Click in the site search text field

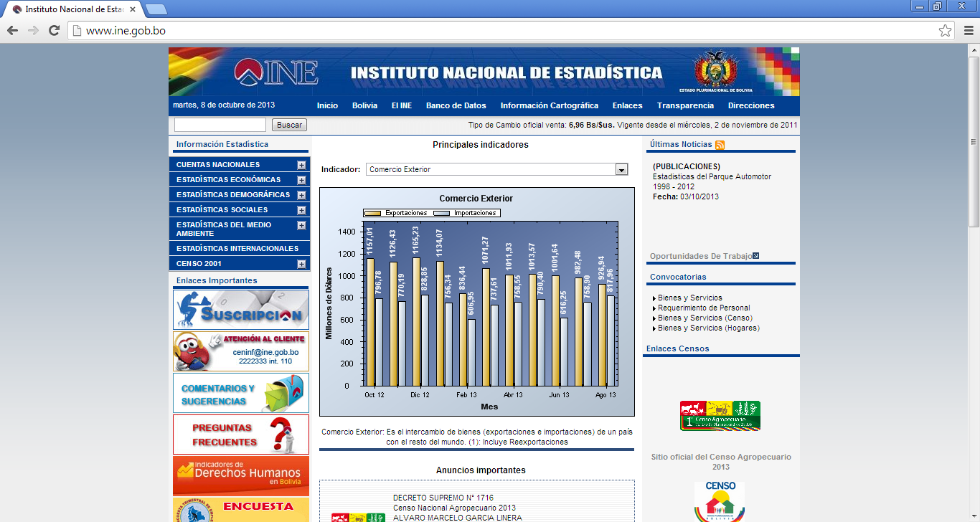[220, 125]
